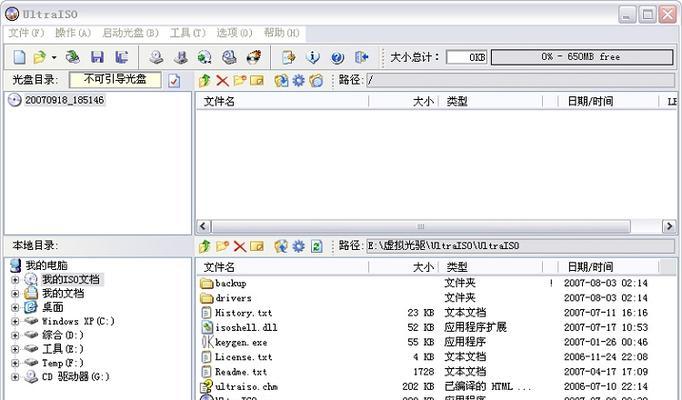Expand the 工具 (E:) drive node
This screenshot has height=400, width=682.
tap(15, 349)
